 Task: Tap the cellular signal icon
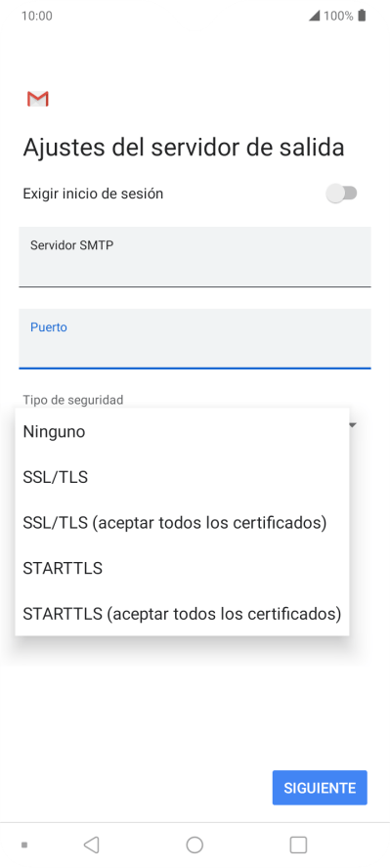[314, 16]
